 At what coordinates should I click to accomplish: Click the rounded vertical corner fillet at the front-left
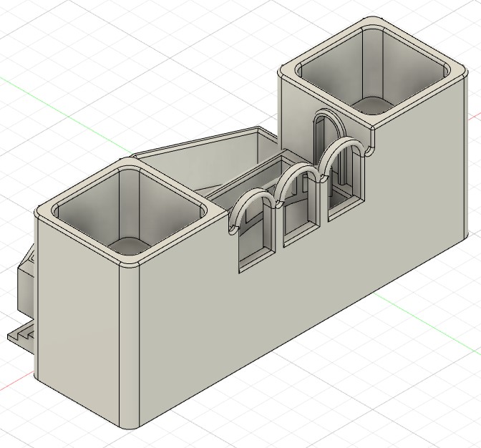129,344
